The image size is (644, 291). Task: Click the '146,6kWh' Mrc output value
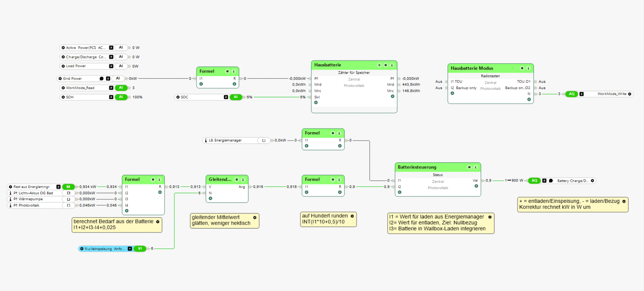tap(411, 91)
